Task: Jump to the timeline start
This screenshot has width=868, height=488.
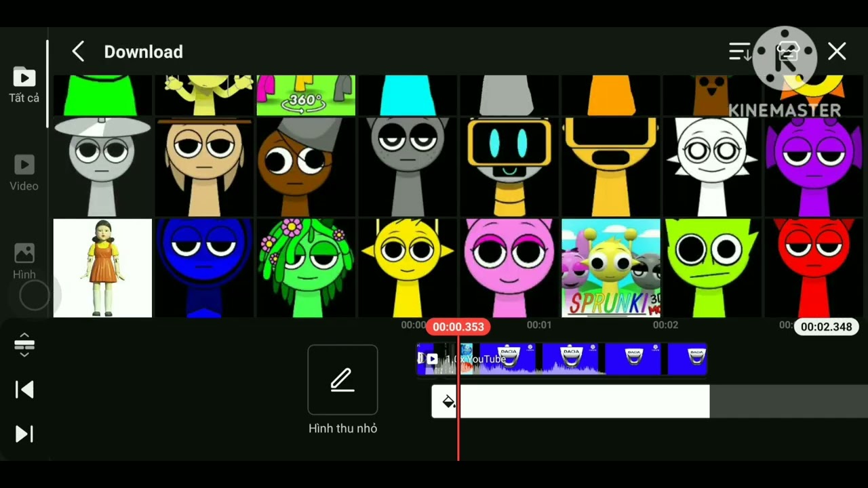Action: (24, 389)
